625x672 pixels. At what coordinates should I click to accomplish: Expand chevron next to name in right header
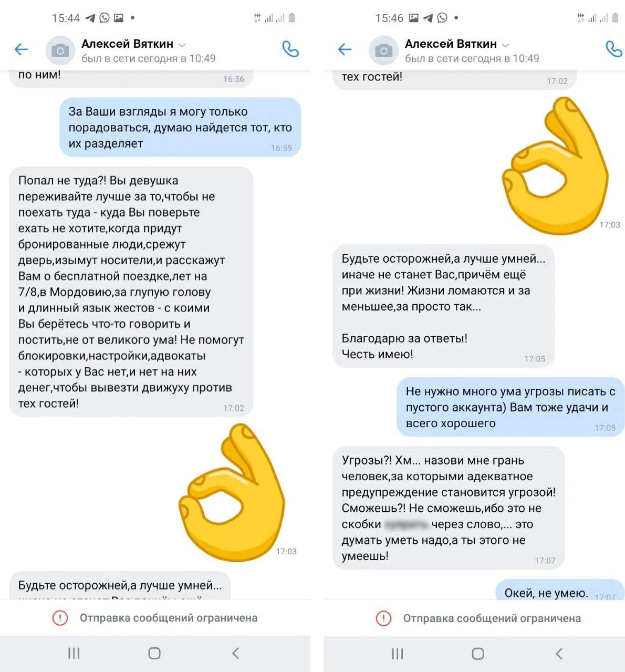(x=506, y=45)
